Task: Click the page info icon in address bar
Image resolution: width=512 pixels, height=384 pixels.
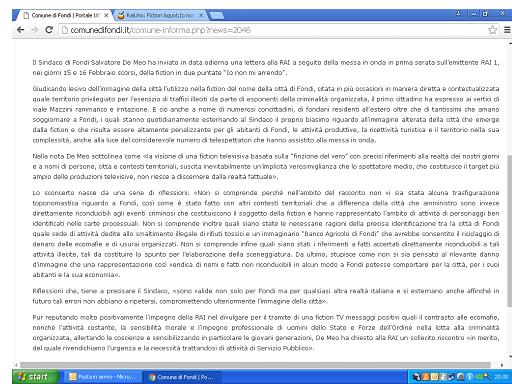Action: coord(65,30)
